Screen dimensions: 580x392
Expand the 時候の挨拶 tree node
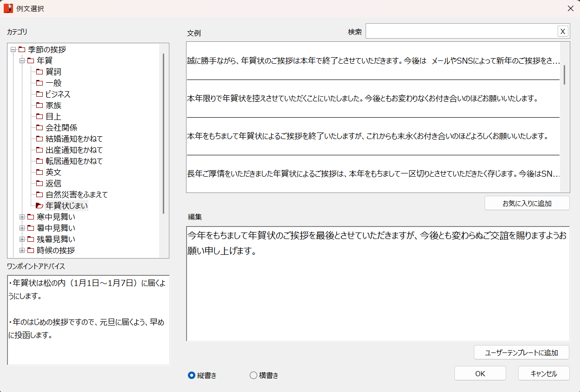click(x=22, y=250)
